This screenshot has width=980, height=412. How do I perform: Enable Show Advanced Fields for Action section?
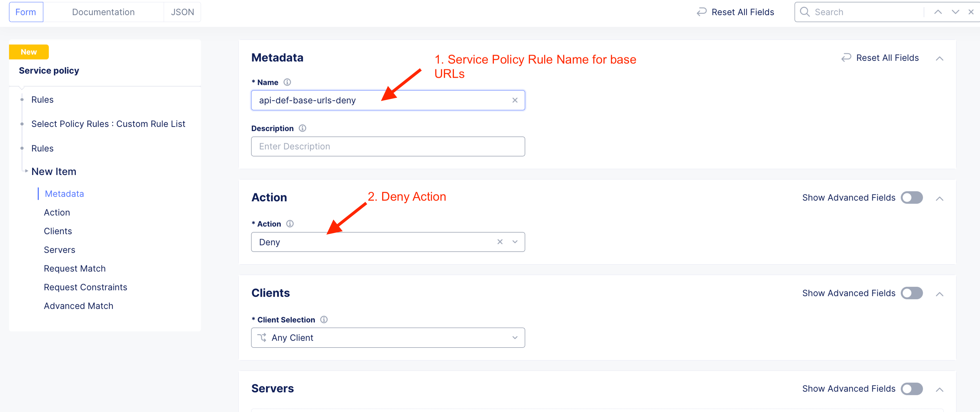[x=911, y=197]
